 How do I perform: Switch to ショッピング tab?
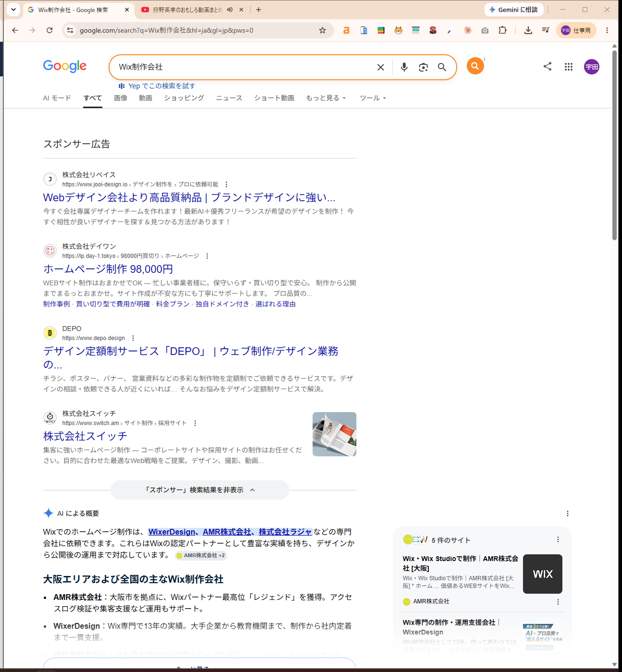point(184,98)
